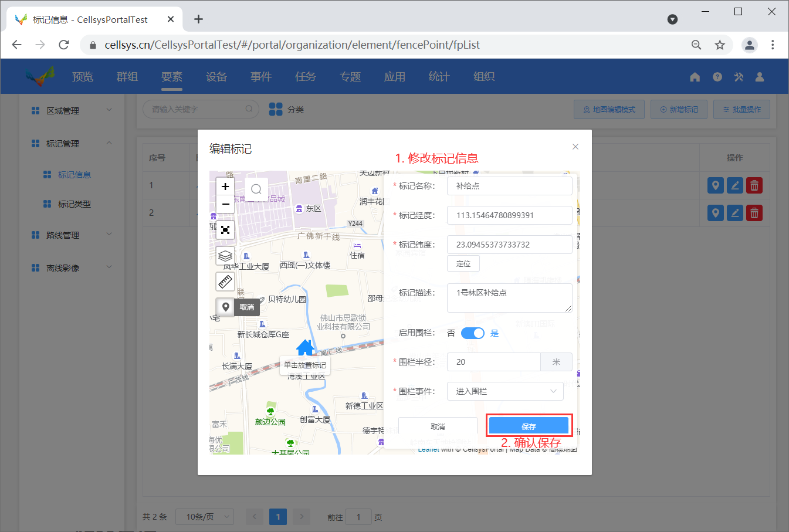The height and width of the screenshot is (532, 789).
Task: Locate row 2 marker on map
Action: [x=716, y=212]
